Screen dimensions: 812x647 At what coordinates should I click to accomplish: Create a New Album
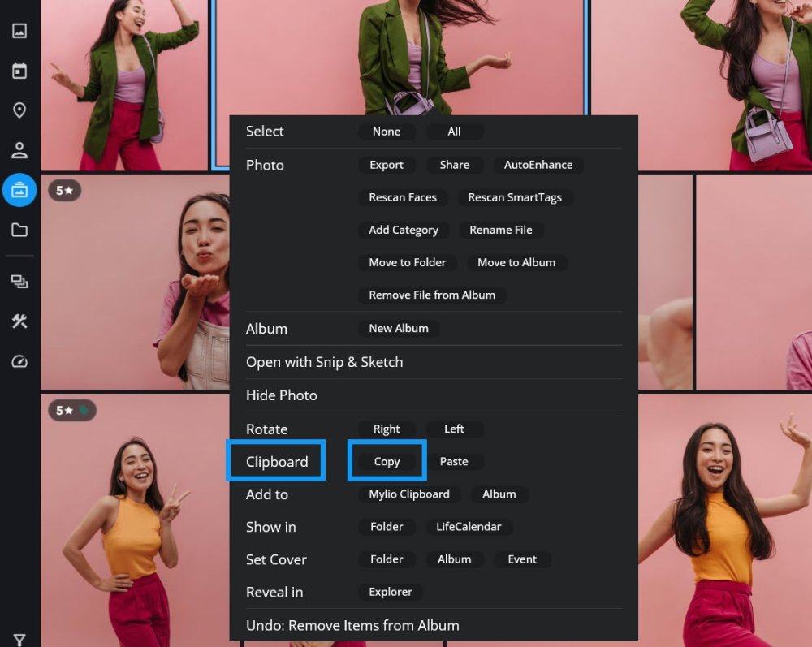coord(399,329)
